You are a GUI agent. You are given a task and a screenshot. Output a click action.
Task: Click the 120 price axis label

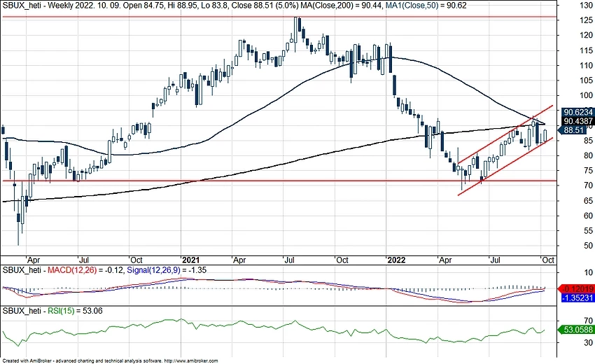tap(586, 35)
